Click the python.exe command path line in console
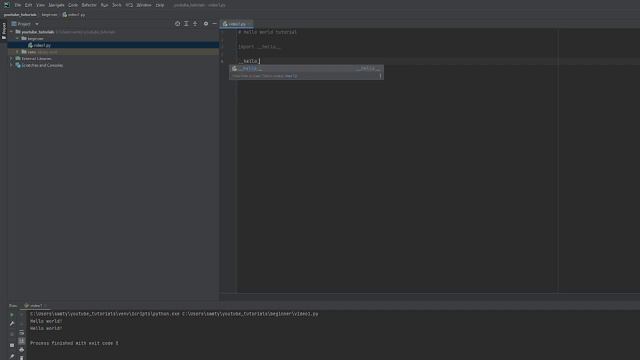Screen dimensions: 640x360 pos(174,314)
